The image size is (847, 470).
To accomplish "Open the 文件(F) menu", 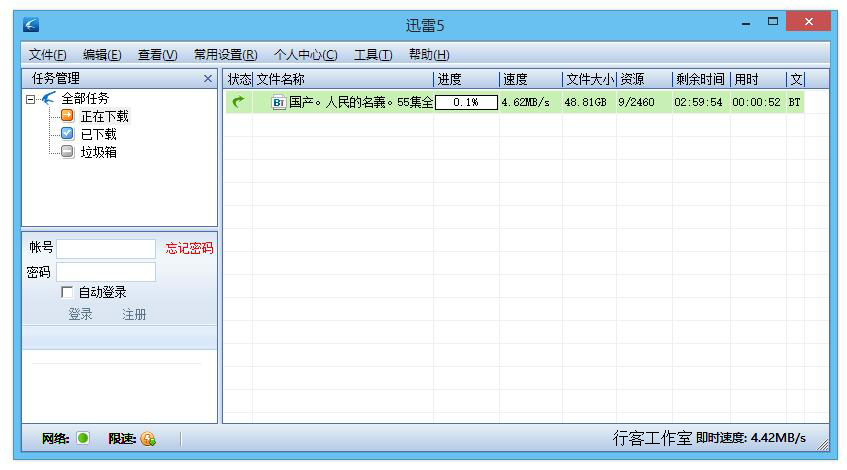I will point(48,55).
